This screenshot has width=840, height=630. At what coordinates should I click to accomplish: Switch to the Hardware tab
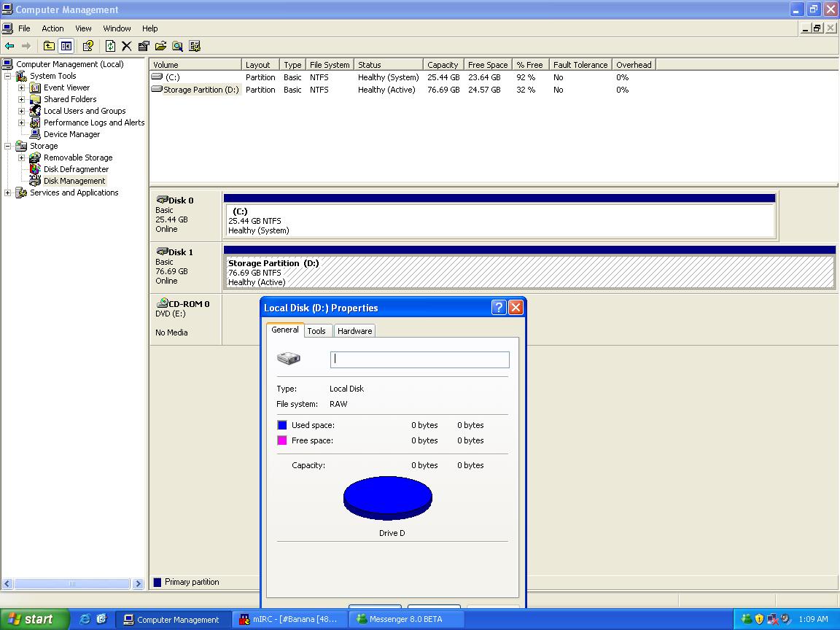pyautogui.click(x=354, y=331)
